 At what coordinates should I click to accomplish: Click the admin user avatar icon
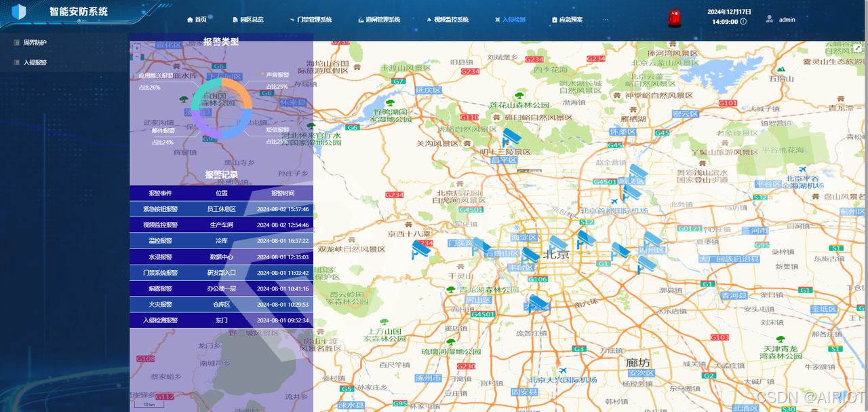coord(770,20)
